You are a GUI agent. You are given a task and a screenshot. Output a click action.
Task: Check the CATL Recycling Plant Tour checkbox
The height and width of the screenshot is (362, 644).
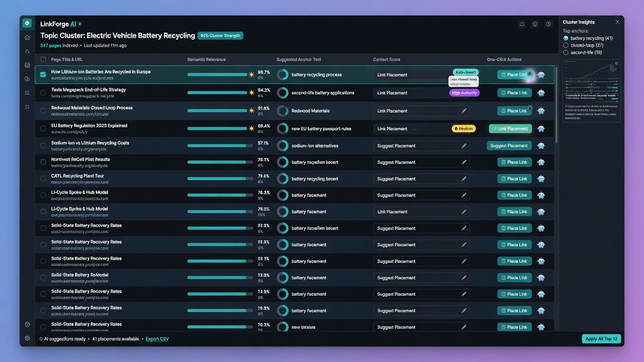43,178
